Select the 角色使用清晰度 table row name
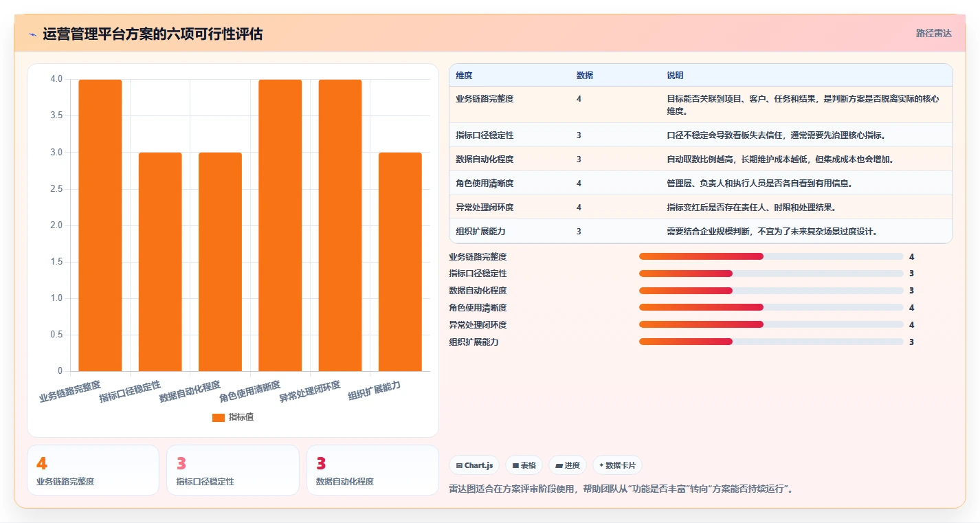The width and height of the screenshot is (980, 523). tap(485, 183)
